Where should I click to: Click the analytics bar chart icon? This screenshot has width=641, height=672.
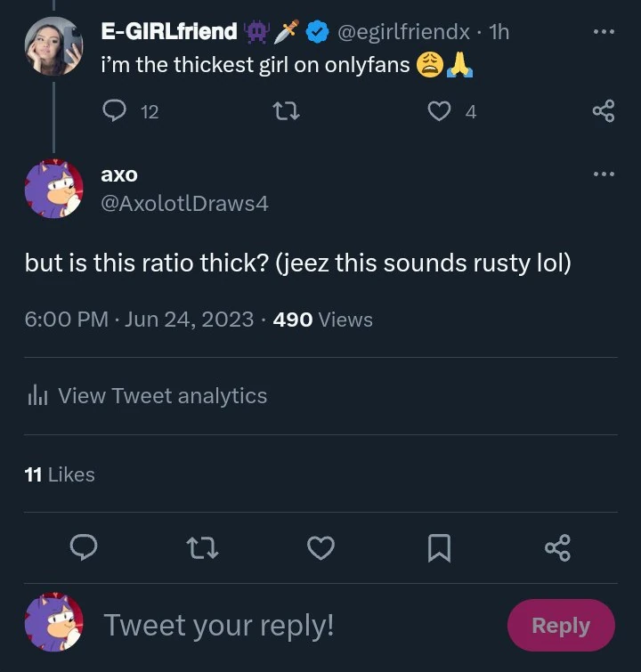[x=37, y=396]
